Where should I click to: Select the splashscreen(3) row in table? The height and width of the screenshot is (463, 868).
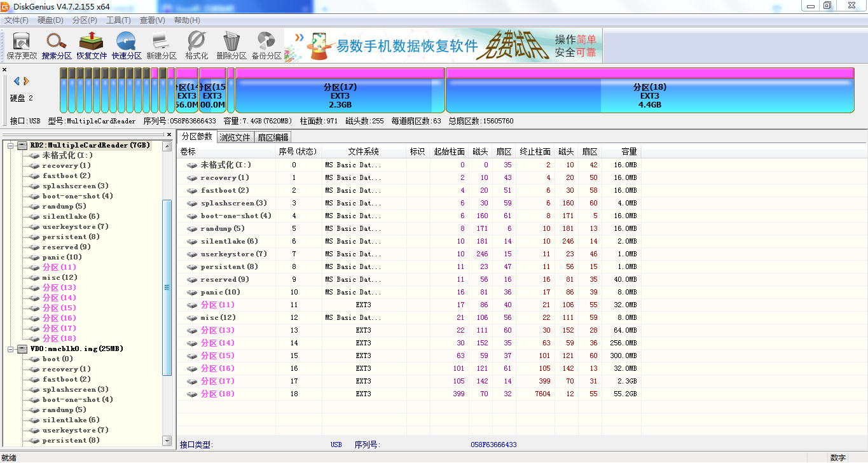[x=410, y=203]
